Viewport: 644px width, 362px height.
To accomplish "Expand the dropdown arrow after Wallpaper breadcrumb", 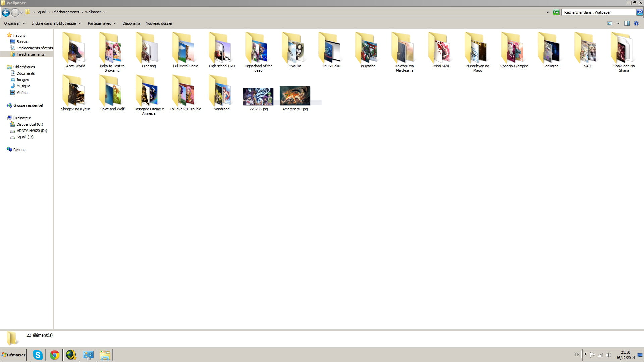I will point(104,12).
